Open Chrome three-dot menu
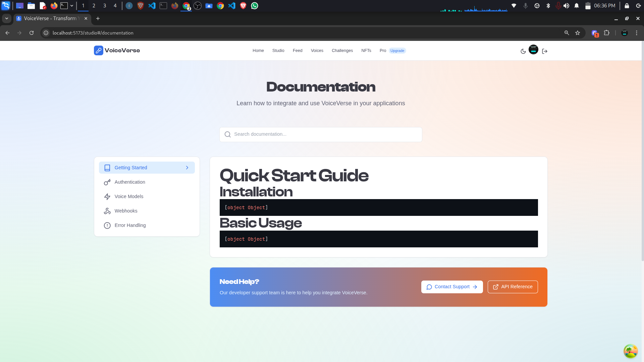 pos(637,33)
